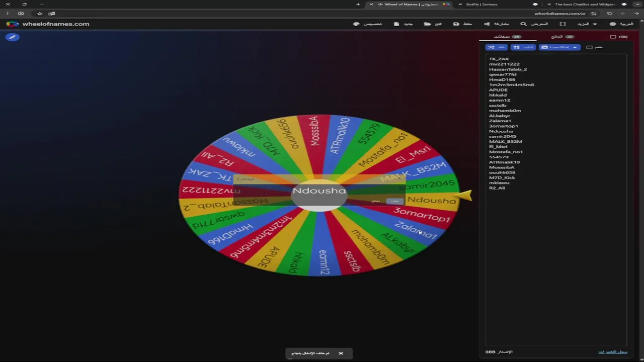Click the share icon in toolbar
This screenshot has width=644, height=362.
[x=496, y=24]
